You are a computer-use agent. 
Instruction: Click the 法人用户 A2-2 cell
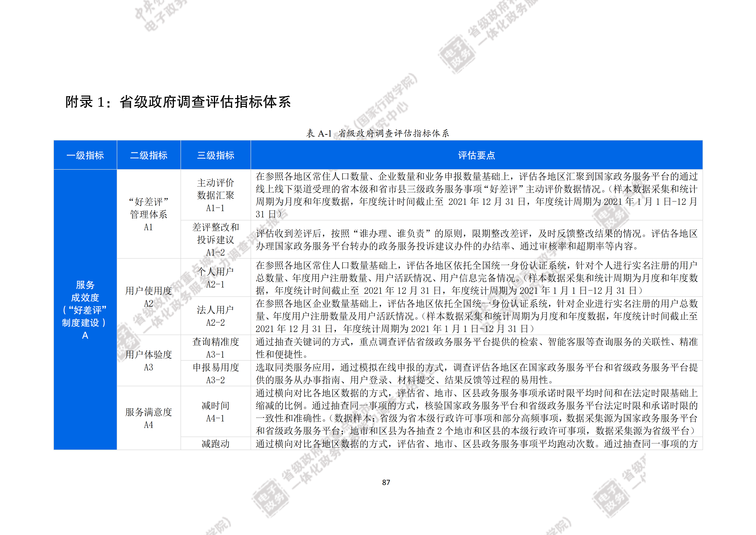pos(215,316)
